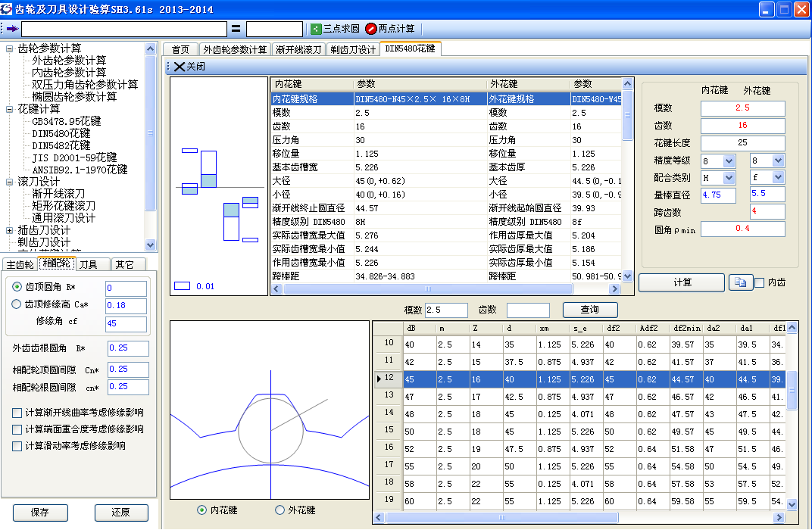Click the 齿数 query input field
Screen dimensions: 812x530
tap(528, 310)
